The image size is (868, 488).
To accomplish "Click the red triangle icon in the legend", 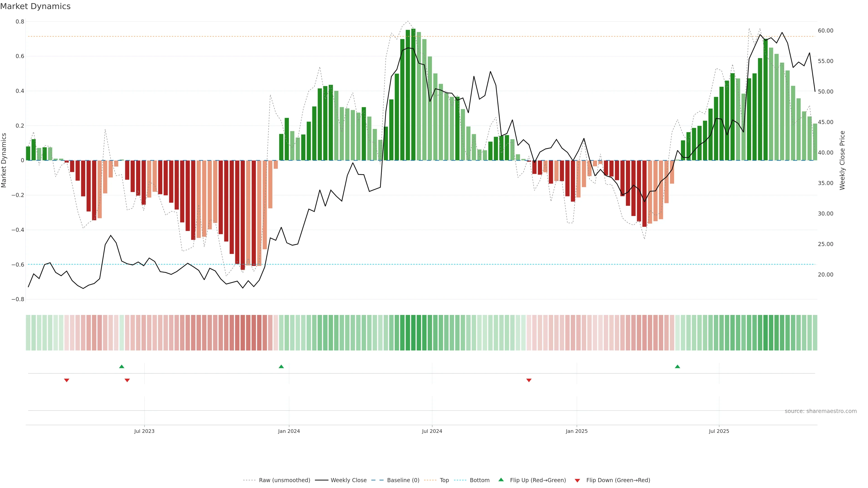I will [x=577, y=481].
